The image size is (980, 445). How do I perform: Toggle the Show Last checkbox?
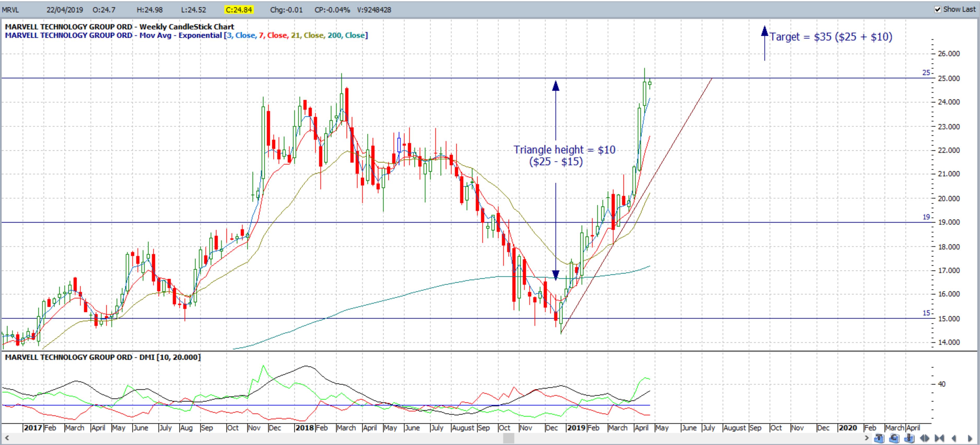pyautogui.click(x=938, y=9)
